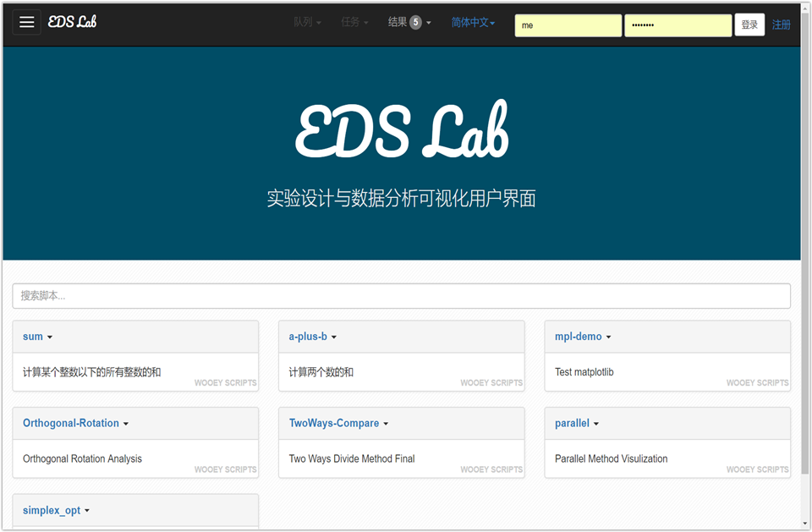
Task: Click the 实验设计与数据分析可视化用户界面 subtitle
Action: click(x=401, y=199)
